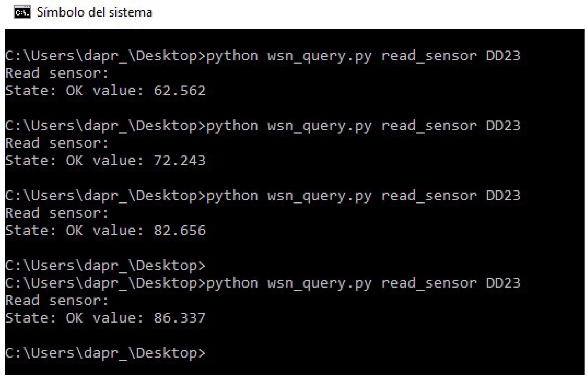Click "Read sensor:" above value 86.337

57,300
